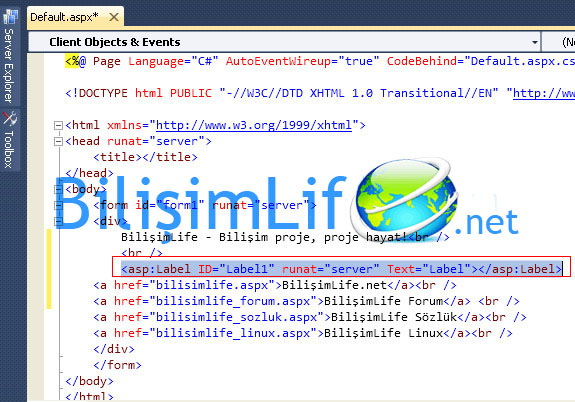Collapse the body tag outline
This screenshot has height=402, width=575.
58,189
